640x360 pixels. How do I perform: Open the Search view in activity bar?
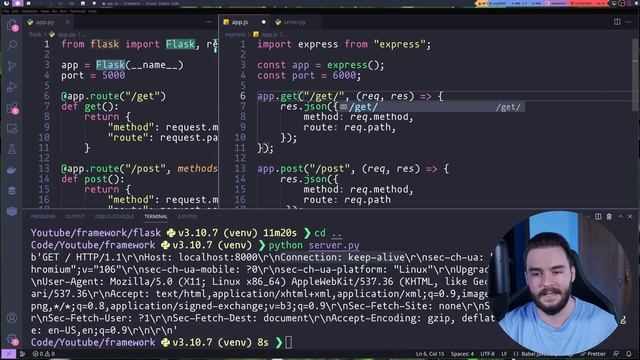pyautogui.click(x=12, y=45)
